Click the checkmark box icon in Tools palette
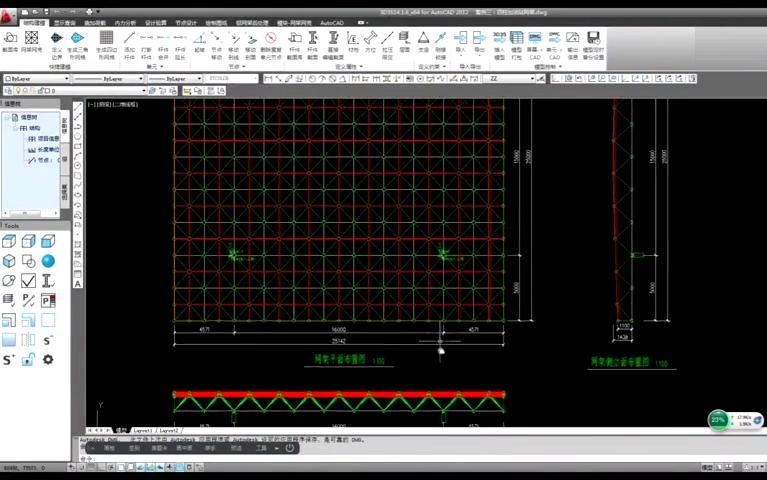 click(x=29, y=281)
